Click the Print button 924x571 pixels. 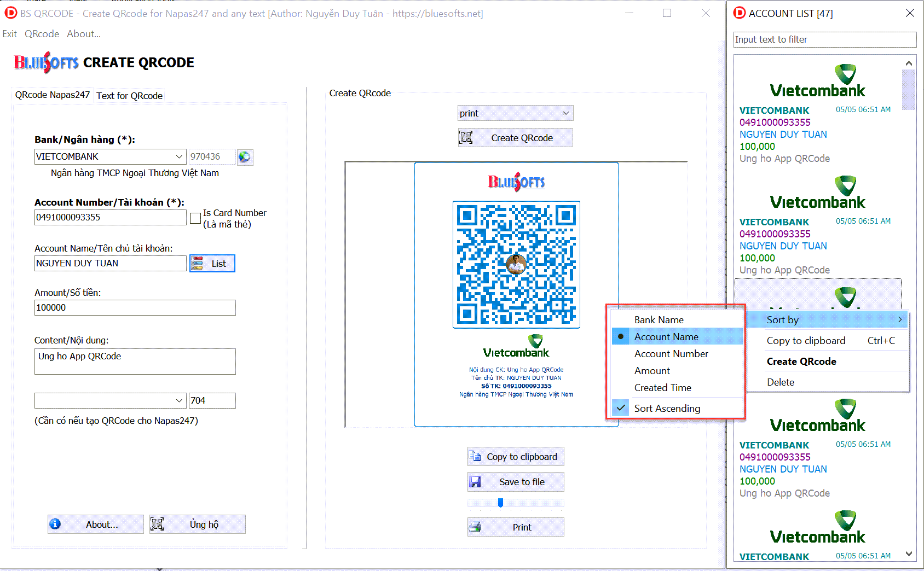[x=516, y=527]
